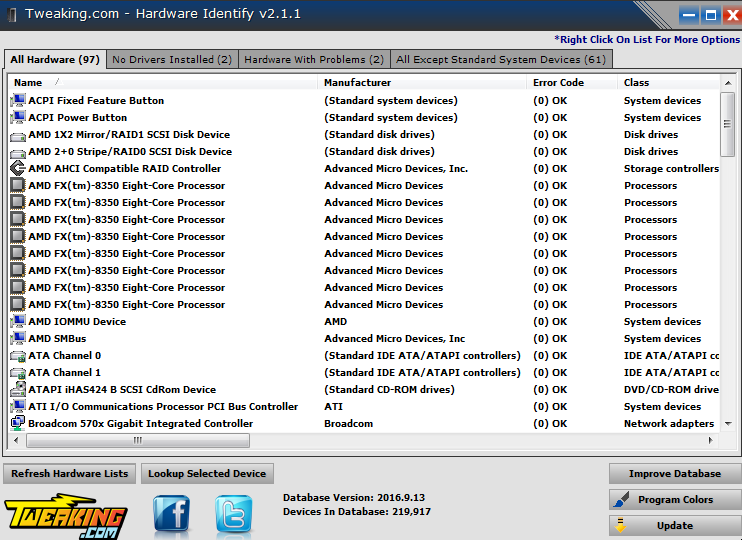The width and height of the screenshot is (742, 540).
Task: Open the No Drivers Installed (2) tab
Action: 172,60
